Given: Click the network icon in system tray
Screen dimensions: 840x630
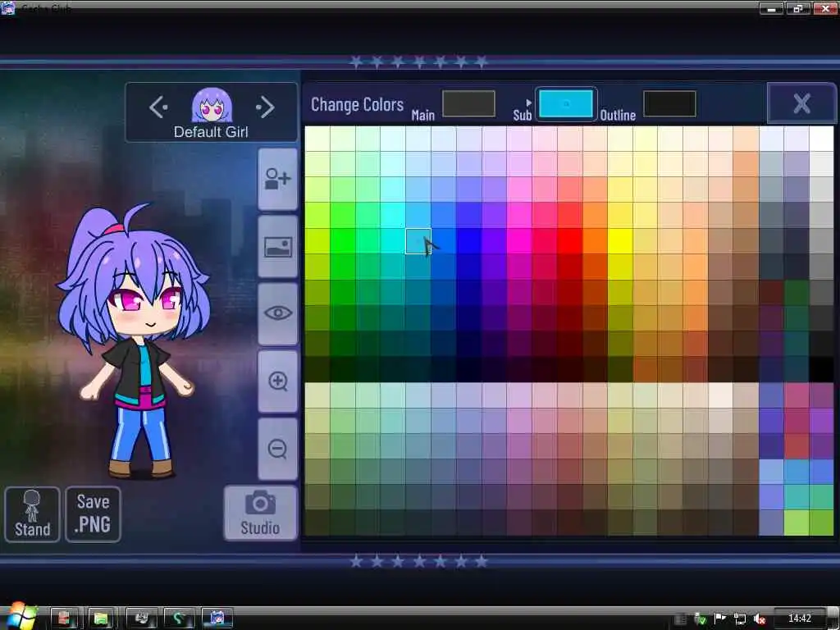Looking at the screenshot, I should (x=739, y=619).
